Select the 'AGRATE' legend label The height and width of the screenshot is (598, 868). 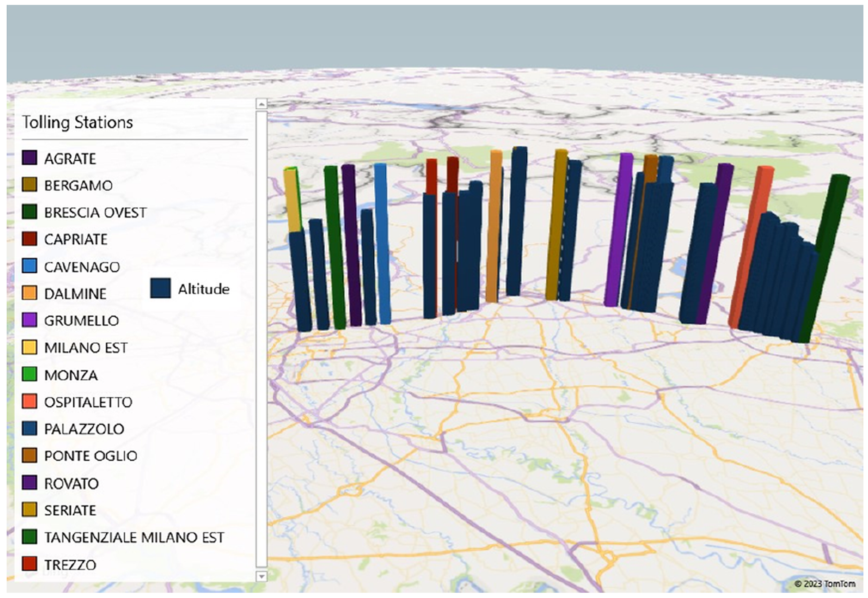point(70,158)
